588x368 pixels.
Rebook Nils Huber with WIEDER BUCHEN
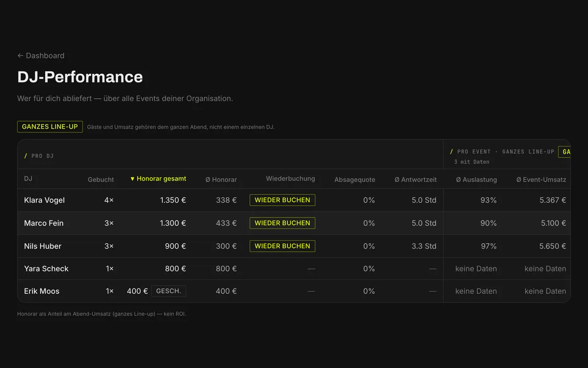coord(282,246)
